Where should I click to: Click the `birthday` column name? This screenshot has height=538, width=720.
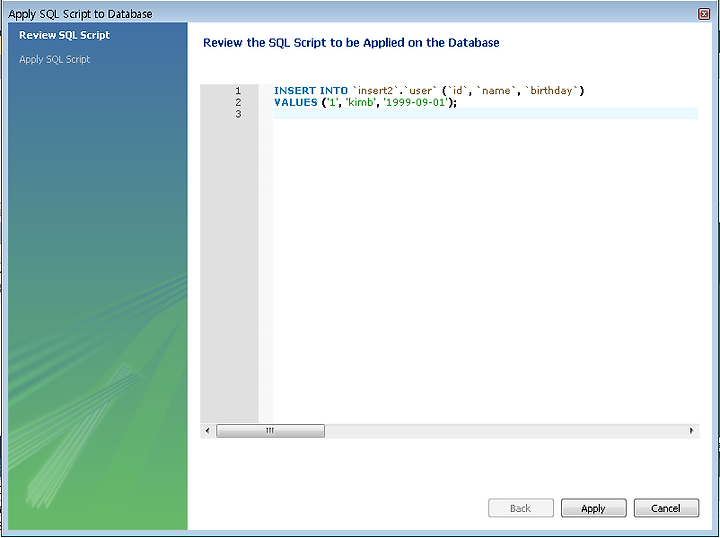pos(551,90)
